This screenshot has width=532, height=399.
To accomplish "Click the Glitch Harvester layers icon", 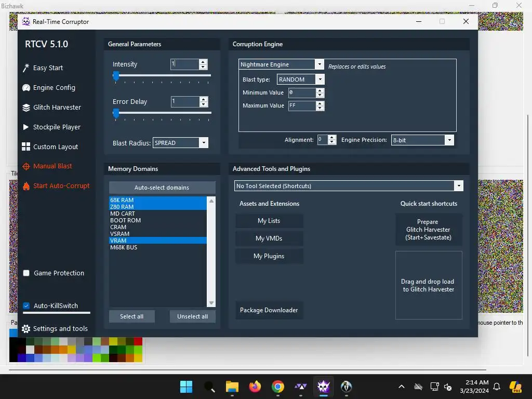I will pyautogui.click(x=26, y=108).
